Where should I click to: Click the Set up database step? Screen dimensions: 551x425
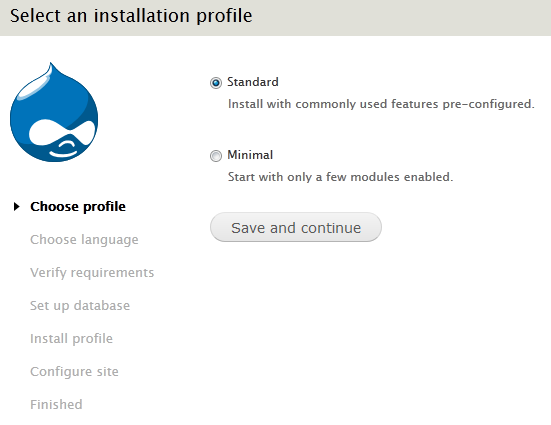[x=80, y=306]
